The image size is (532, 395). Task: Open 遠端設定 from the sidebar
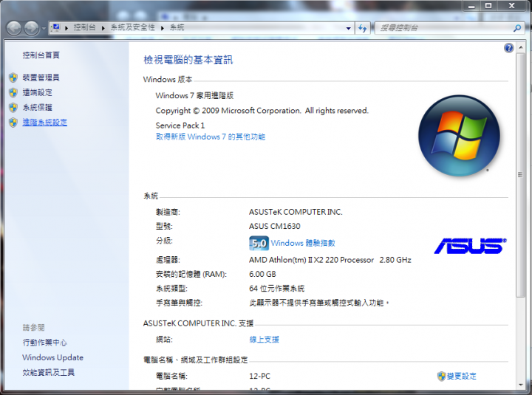pyautogui.click(x=38, y=92)
